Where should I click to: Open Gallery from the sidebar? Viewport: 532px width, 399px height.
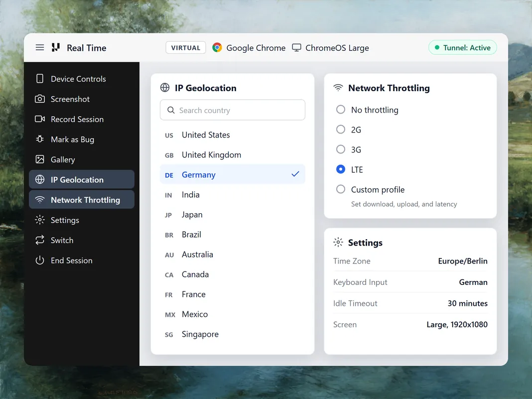click(82, 159)
